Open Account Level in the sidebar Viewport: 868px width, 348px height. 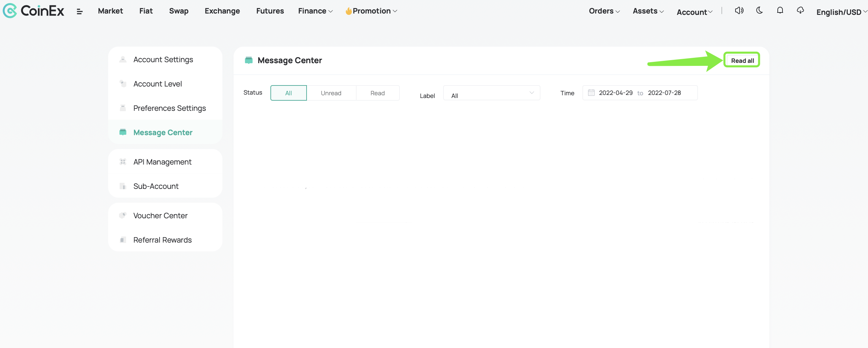point(165,84)
